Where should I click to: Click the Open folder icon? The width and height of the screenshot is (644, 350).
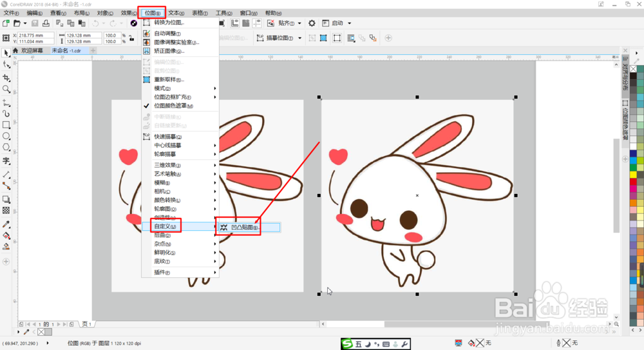point(17,23)
